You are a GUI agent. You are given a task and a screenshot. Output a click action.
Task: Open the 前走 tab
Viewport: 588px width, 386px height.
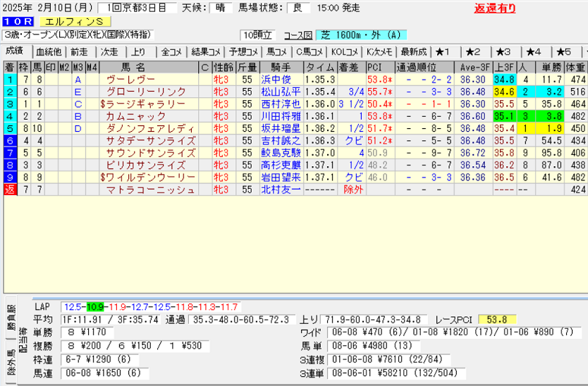[x=79, y=51]
